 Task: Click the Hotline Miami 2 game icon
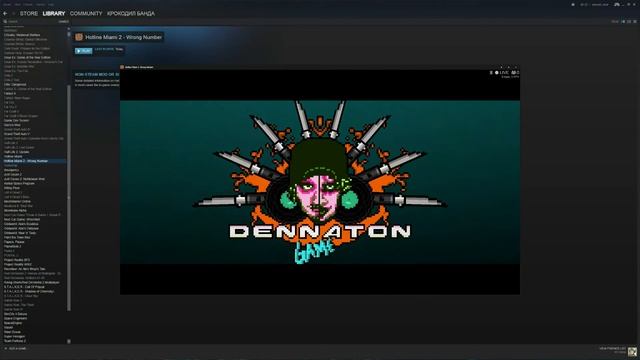pyautogui.click(x=79, y=37)
